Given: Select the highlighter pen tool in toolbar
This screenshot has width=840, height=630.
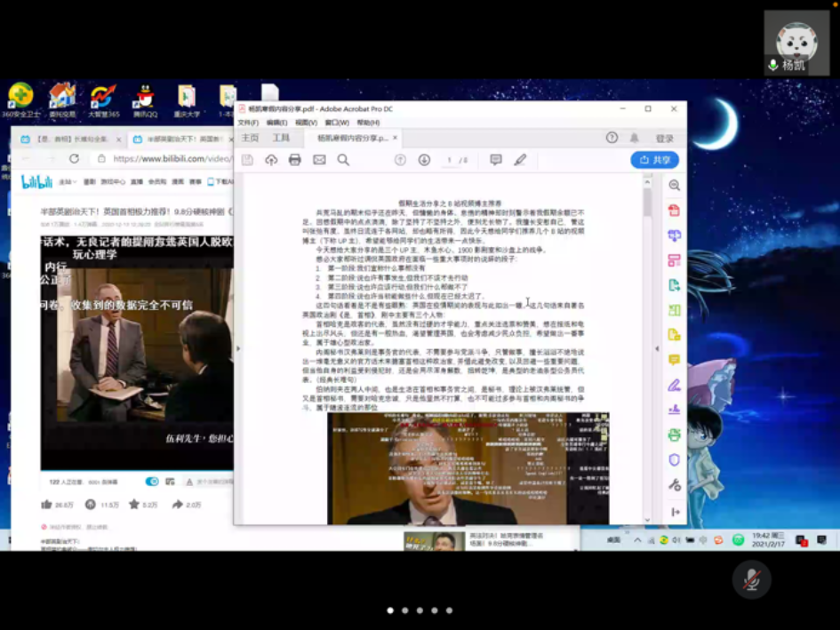Looking at the screenshot, I should tap(520, 160).
